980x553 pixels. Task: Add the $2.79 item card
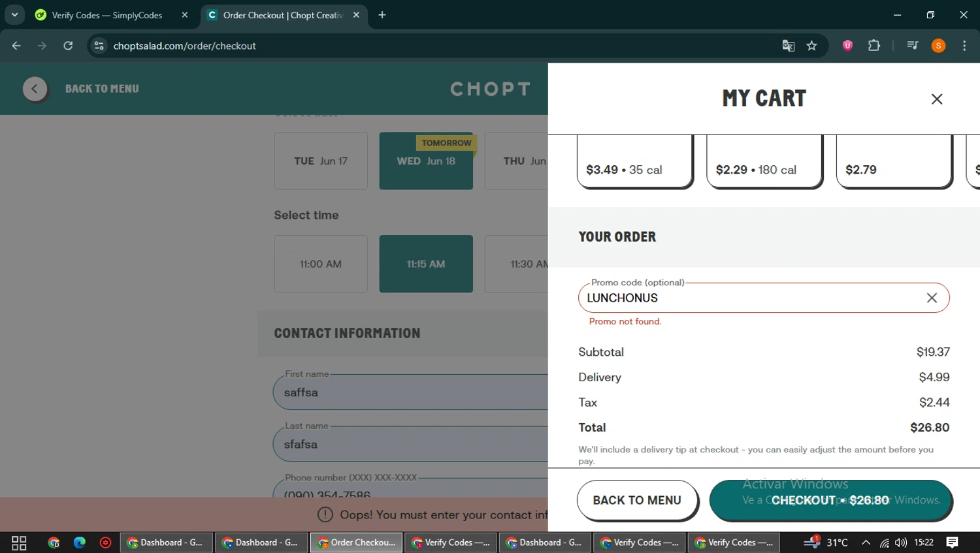(x=894, y=161)
